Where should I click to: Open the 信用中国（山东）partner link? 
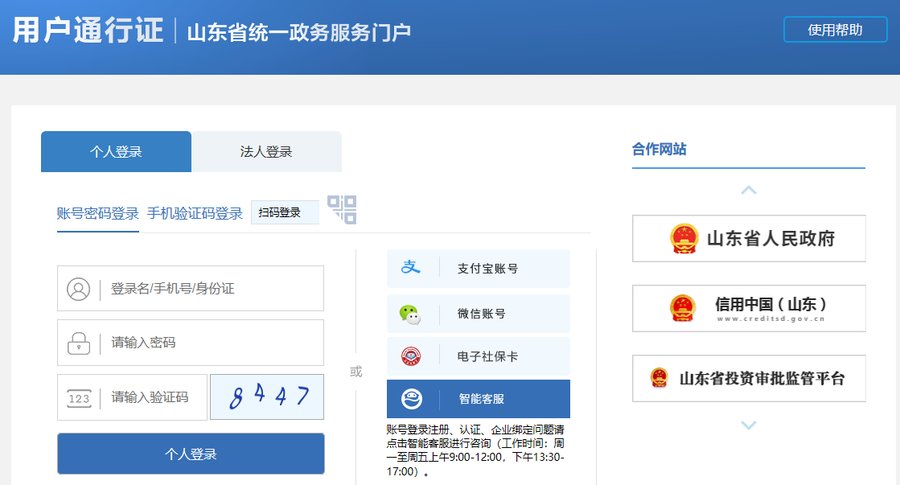[749, 308]
